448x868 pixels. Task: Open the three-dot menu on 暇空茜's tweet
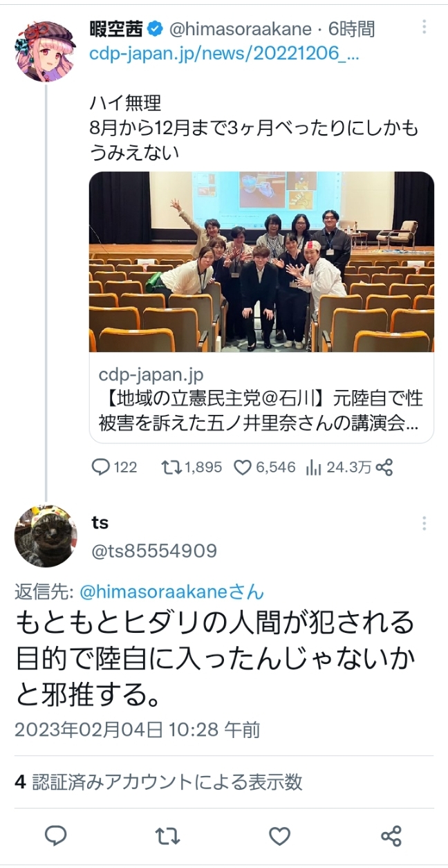(x=424, y=28)
